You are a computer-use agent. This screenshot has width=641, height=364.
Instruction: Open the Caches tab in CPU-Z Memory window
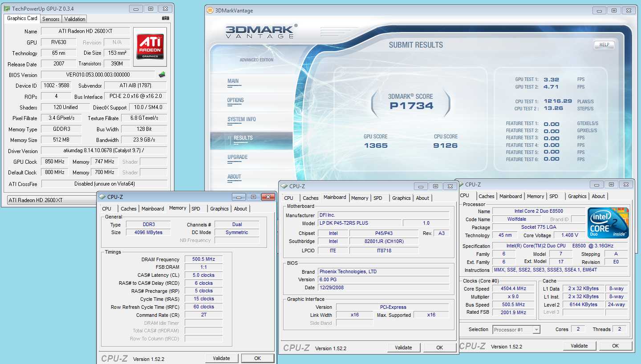[x=129, y=209]
